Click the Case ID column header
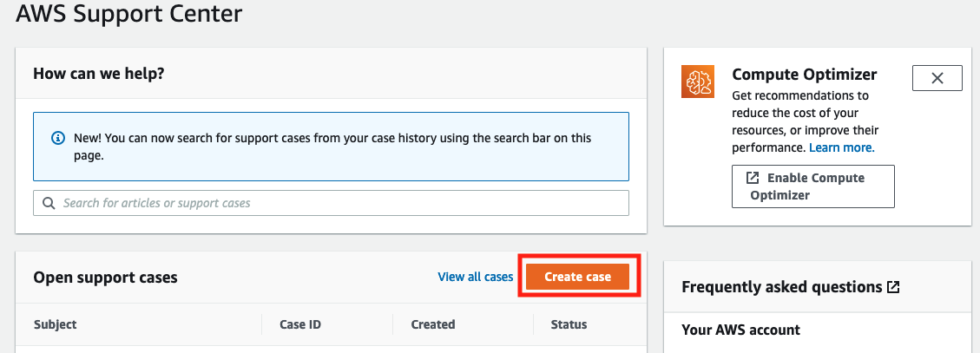 300,324
